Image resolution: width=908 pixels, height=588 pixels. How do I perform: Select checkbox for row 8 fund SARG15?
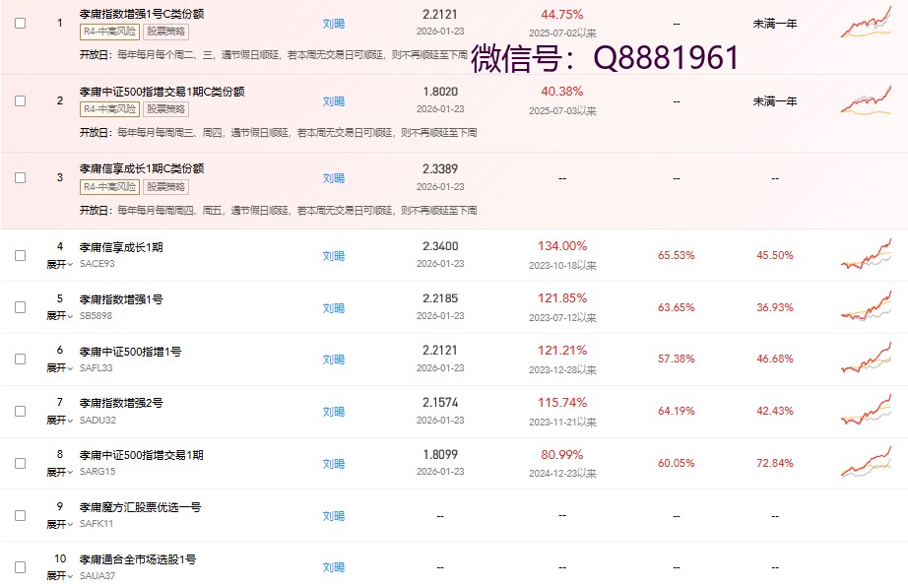(21, 463)
